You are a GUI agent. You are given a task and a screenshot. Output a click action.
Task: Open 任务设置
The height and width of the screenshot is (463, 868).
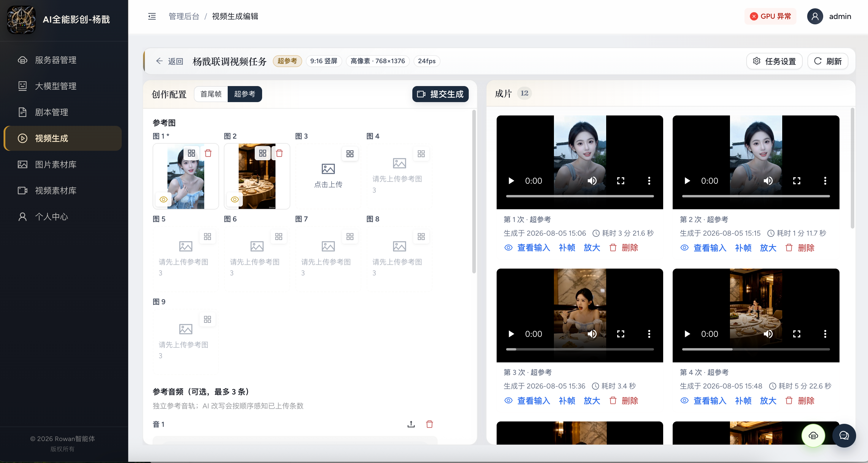coord(774,61)
